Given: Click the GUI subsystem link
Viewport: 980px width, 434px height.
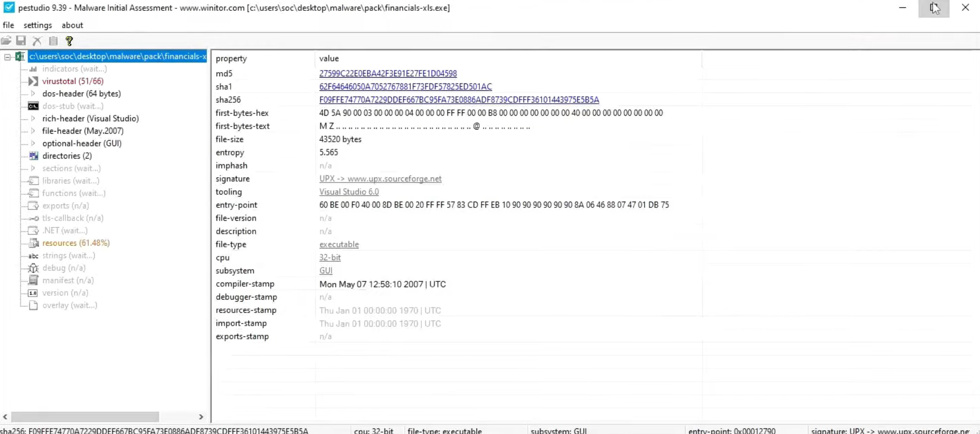Looking at the screenshot, I should point(325,271).
